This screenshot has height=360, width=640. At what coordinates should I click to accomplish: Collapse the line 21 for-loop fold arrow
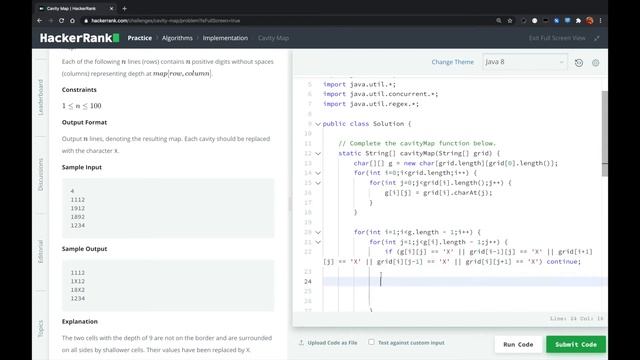[x=318, y=242]
